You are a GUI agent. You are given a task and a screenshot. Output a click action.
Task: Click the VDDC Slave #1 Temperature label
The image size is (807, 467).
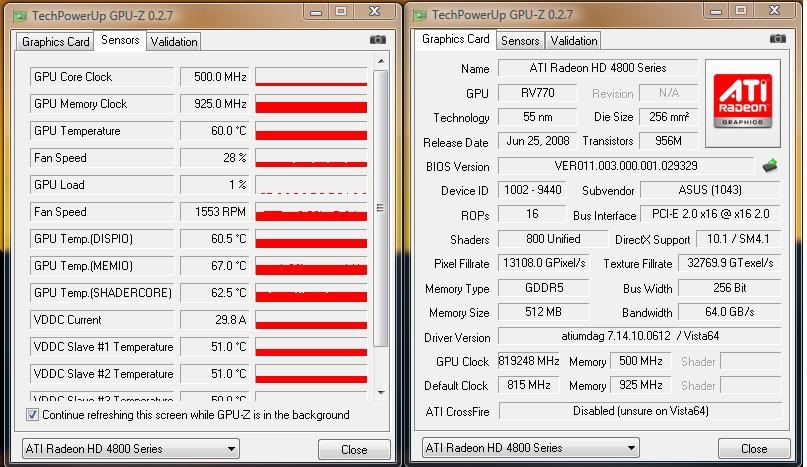point(101,347)
